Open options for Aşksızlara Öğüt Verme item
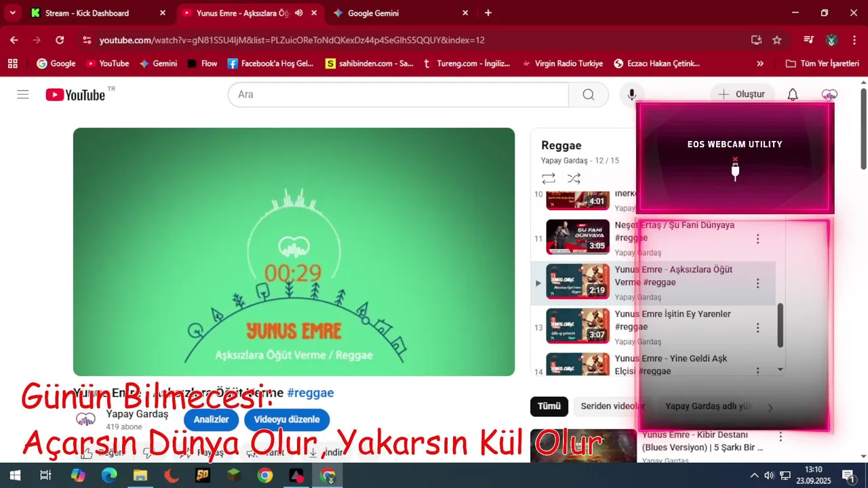This screenshot has width=868, height=488. pyautogui.click(x=757, y=283)
